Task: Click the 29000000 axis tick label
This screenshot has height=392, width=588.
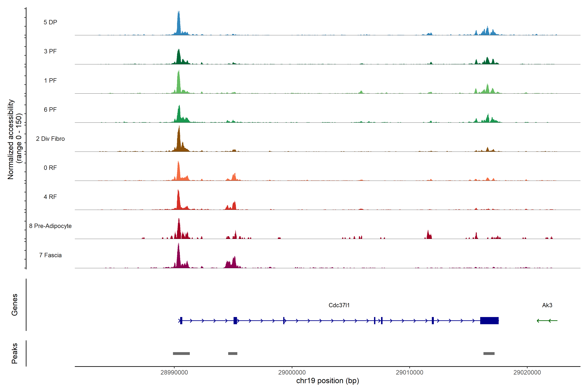Action: [292, 373]
